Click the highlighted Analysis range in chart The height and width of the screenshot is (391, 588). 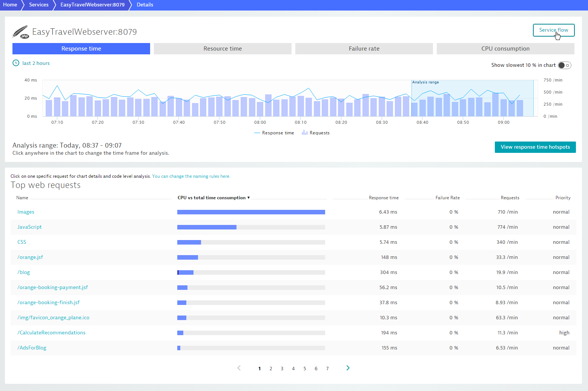click(x=472, y=98)
